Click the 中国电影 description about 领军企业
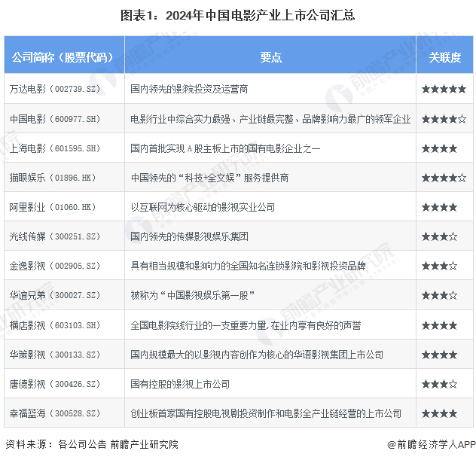 tap(270, 119)
